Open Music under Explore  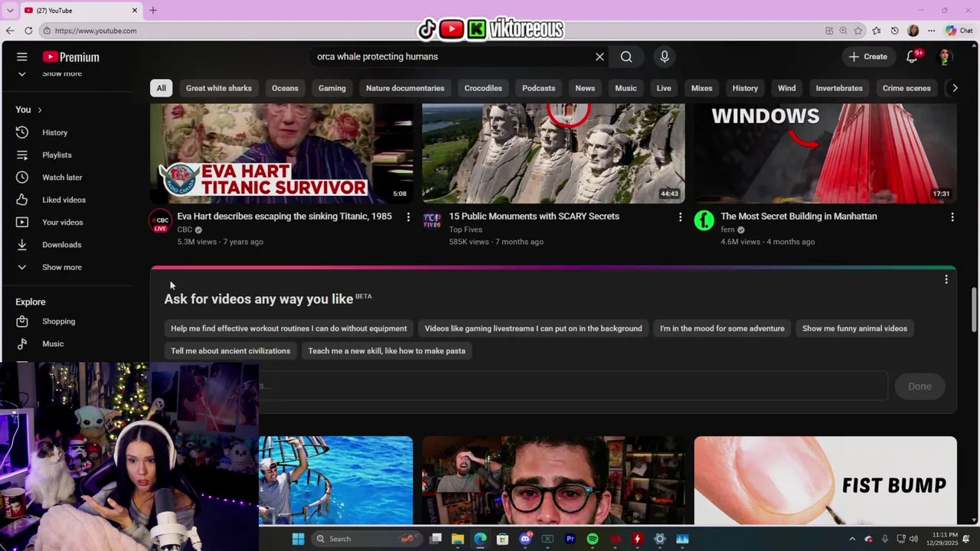[53, 344]
